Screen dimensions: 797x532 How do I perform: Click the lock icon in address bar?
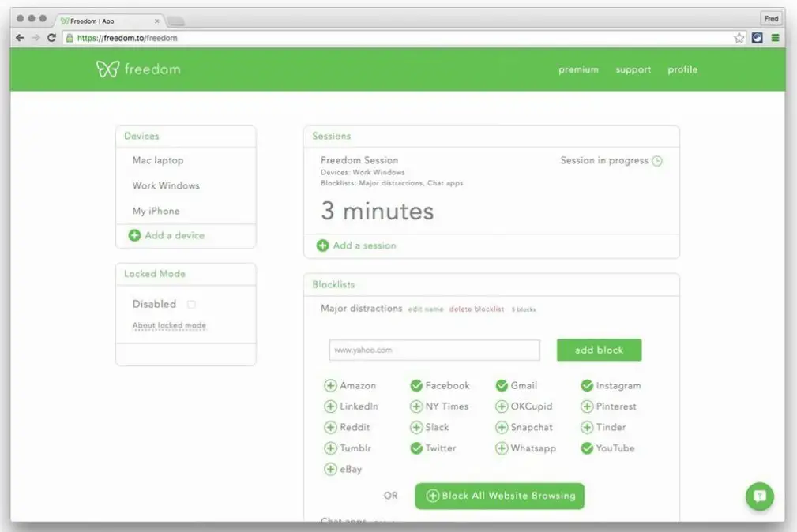click(x=70, y=38)
